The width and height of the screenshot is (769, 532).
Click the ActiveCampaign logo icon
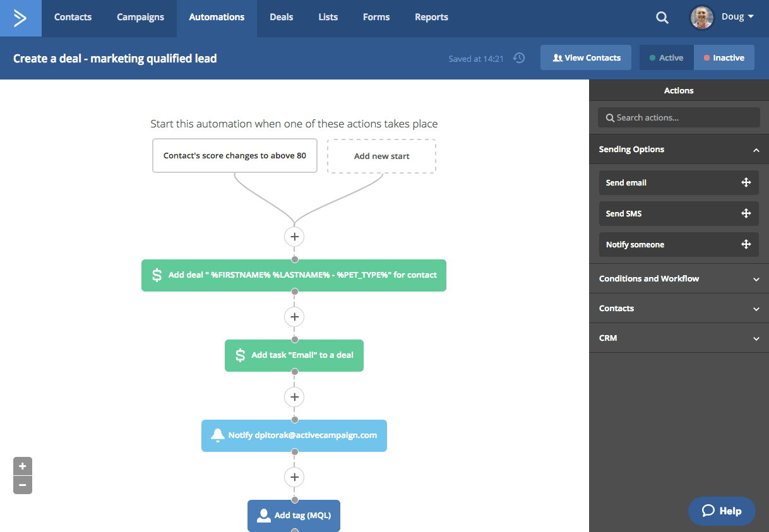pyautogui.click(x=20, y=18)
